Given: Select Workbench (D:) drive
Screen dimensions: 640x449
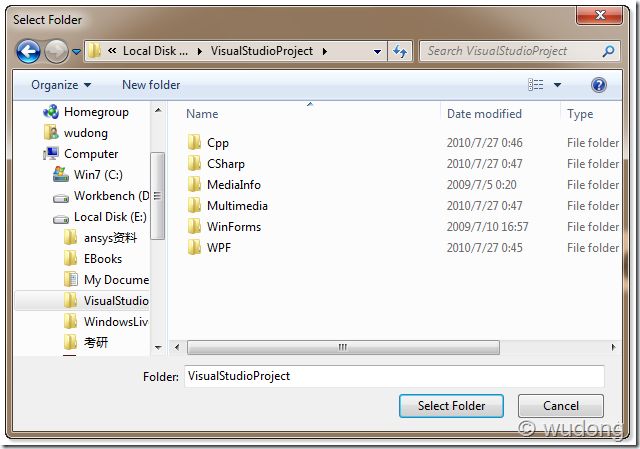Looking at the screenshot, I should pos(111,196).
